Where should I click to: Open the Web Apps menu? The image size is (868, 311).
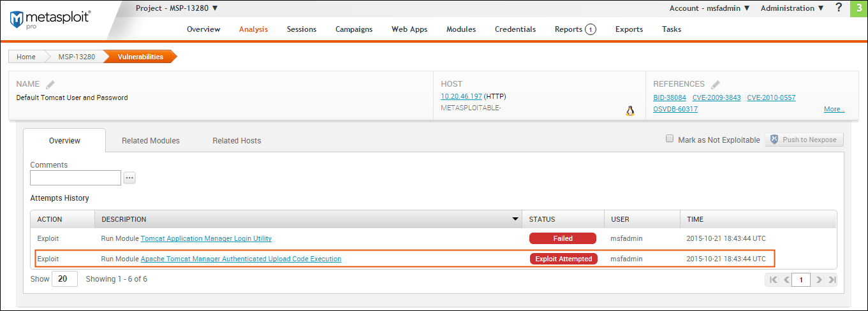pyautogui.click(x=409, y=29)
